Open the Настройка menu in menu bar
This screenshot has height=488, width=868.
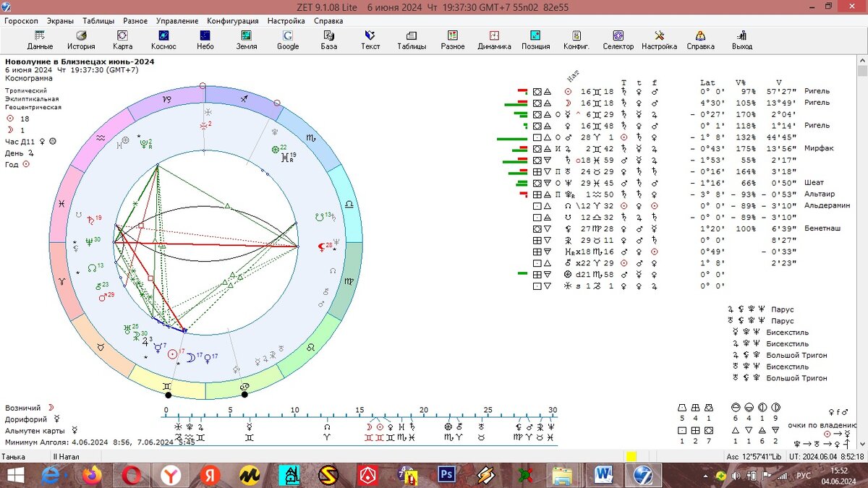point(286,21)
